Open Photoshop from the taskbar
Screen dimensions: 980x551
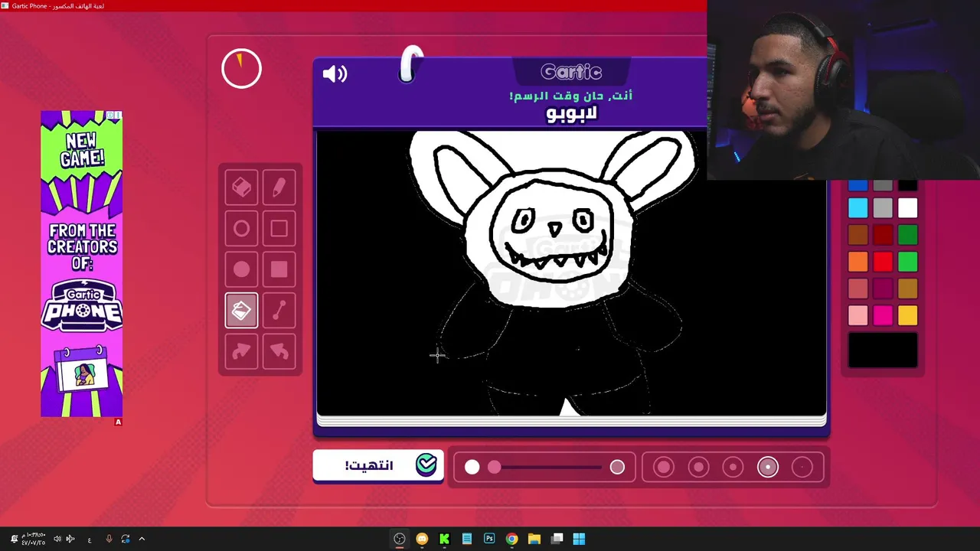point(489,539)
